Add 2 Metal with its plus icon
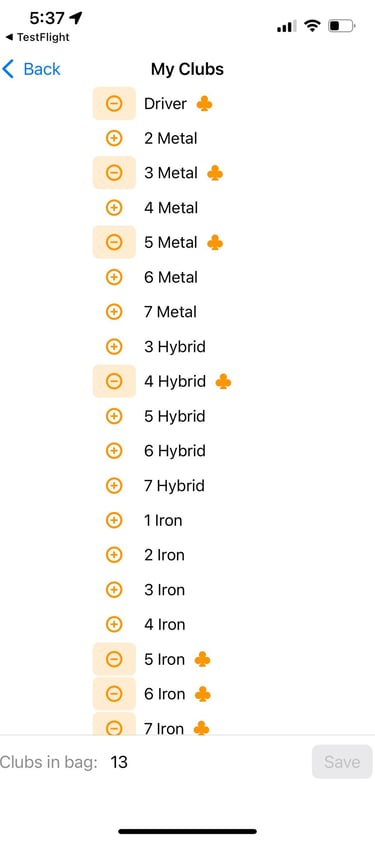The width and height of the screenshot is (375, 842). click(x=114, y=139)
